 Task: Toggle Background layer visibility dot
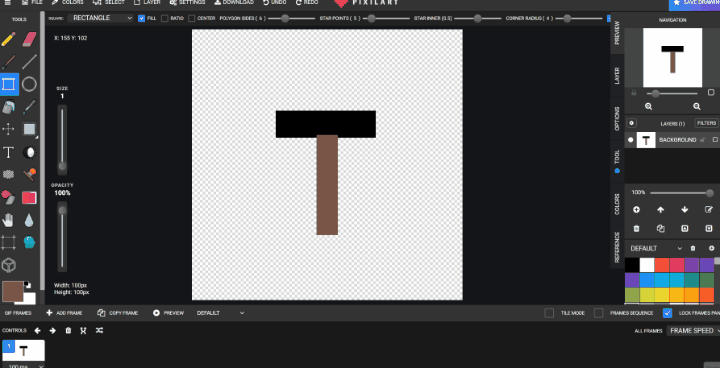pyautogui.click(x=630, y=140)
